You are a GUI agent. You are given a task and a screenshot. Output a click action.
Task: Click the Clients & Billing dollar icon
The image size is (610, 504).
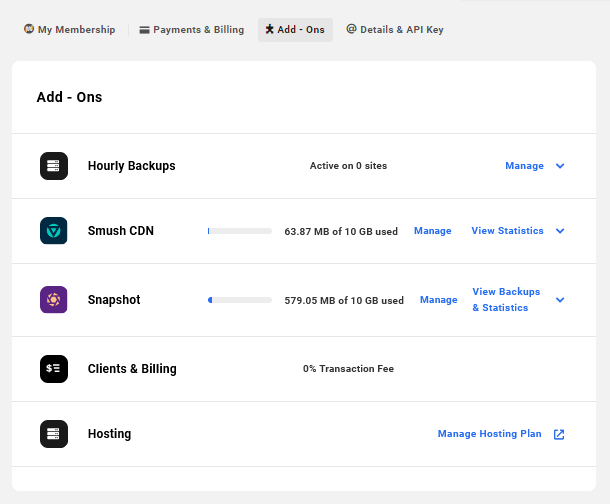[x=54, y=369]
